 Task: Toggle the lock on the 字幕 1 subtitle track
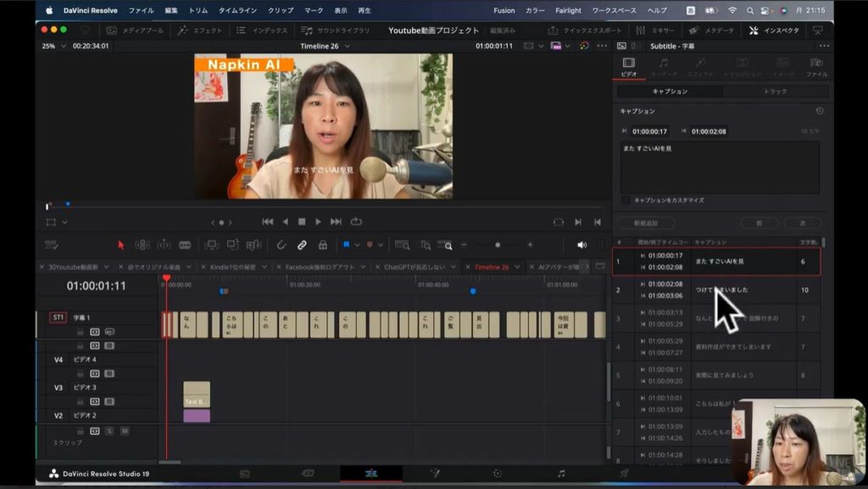click(81, 332)
